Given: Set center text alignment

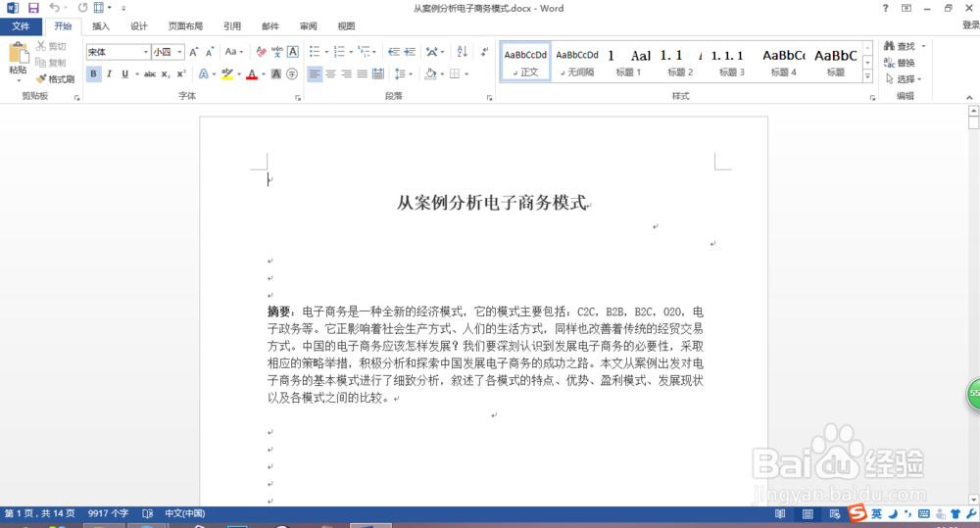Looking at the screenshot, I should click(330, 73).
